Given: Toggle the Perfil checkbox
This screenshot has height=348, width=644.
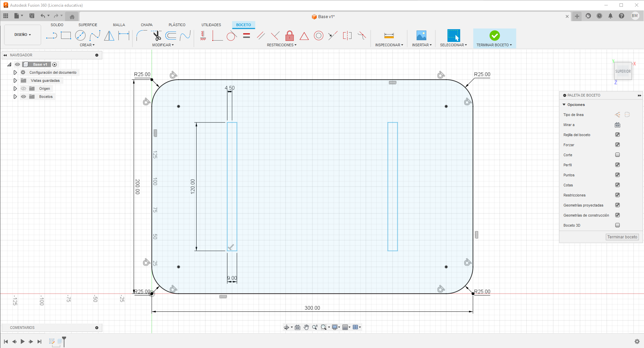Looking at the screenshot, I should click(x=618, y=165).
